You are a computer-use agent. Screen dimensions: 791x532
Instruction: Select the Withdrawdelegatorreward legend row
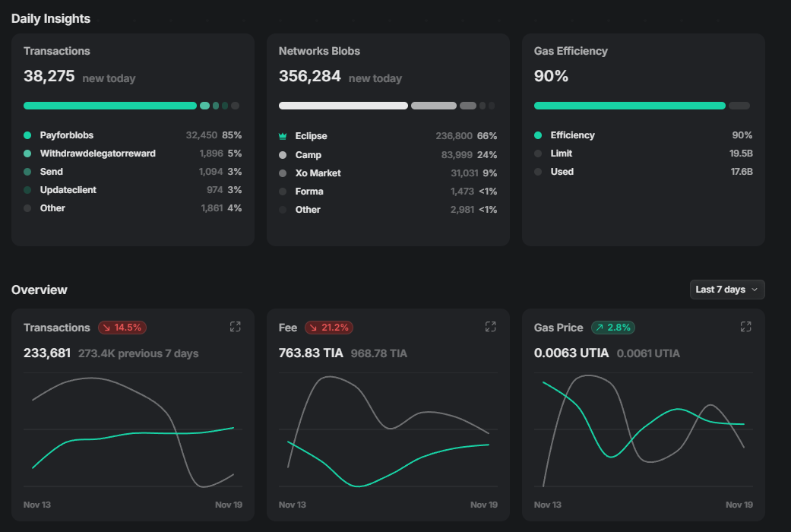(97, 154)
